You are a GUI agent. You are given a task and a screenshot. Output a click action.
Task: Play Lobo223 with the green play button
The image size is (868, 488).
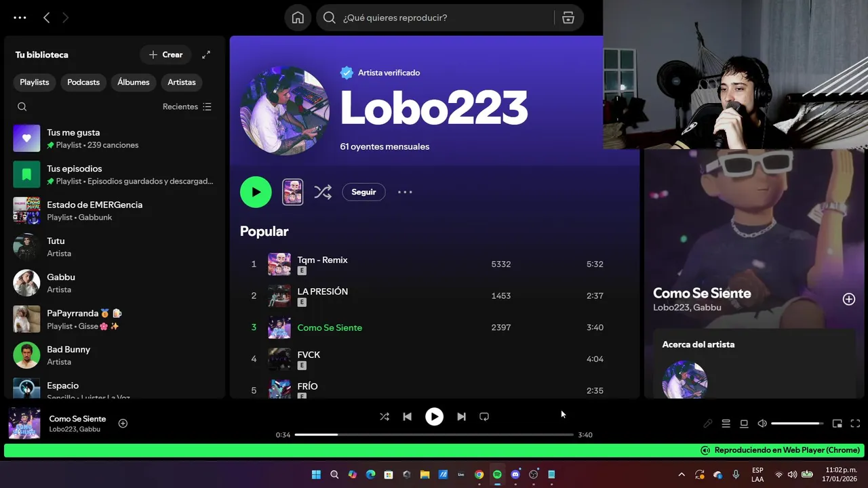click(256, 192)
